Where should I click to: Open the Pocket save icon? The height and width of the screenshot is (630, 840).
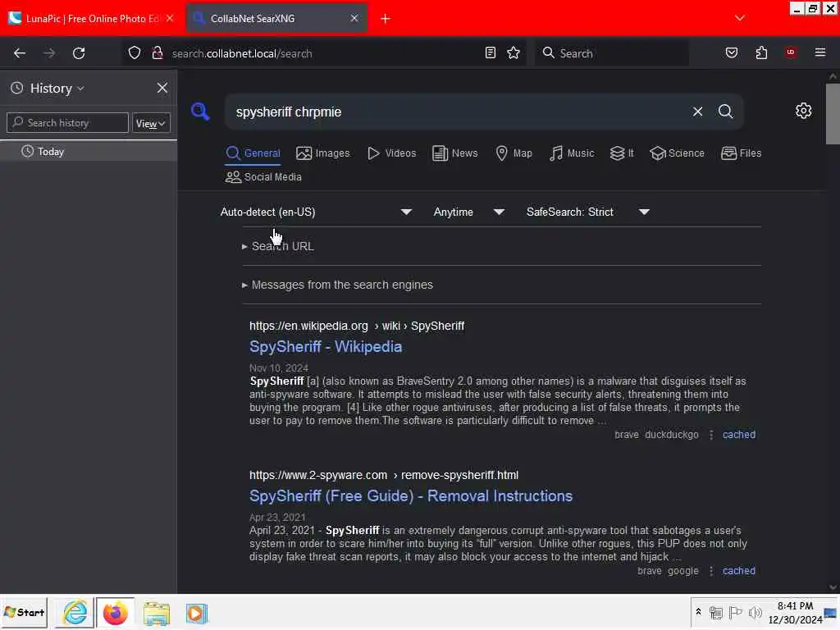pyautogui.click(x=731, y=52)
